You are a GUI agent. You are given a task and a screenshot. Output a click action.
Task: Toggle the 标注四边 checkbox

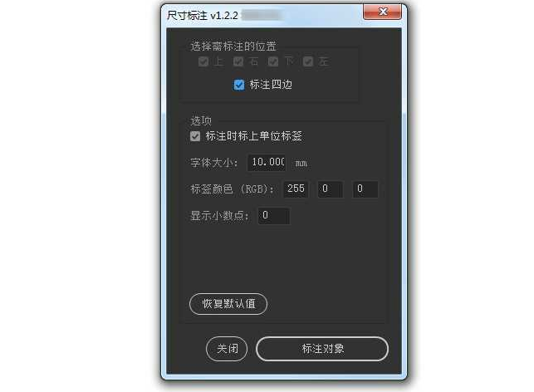pos(239,85)
